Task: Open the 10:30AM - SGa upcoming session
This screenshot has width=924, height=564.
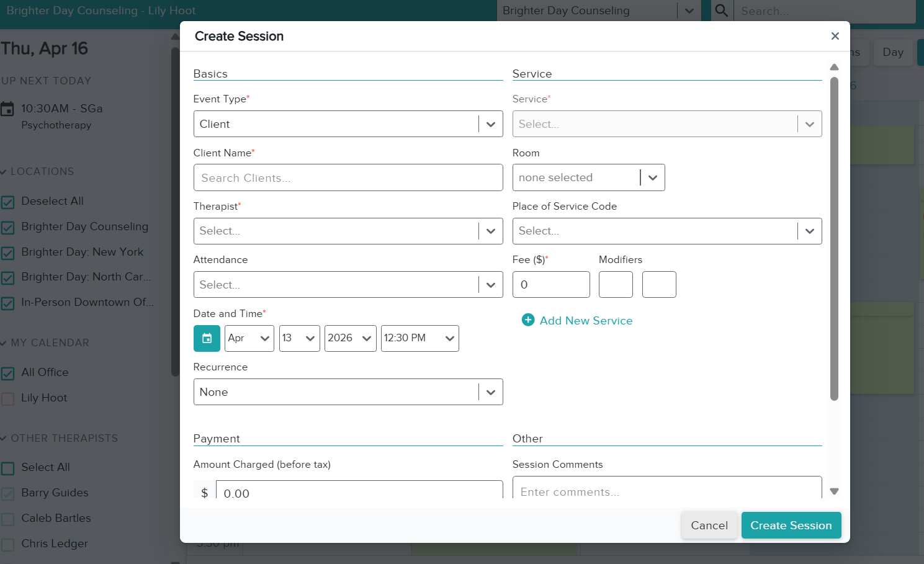Action: coord(61,109)
